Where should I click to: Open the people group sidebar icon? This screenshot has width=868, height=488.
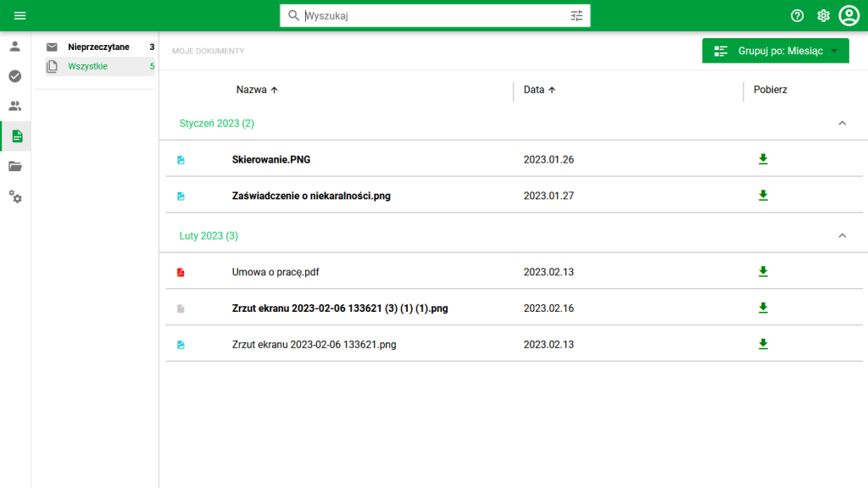coord(15,106)
